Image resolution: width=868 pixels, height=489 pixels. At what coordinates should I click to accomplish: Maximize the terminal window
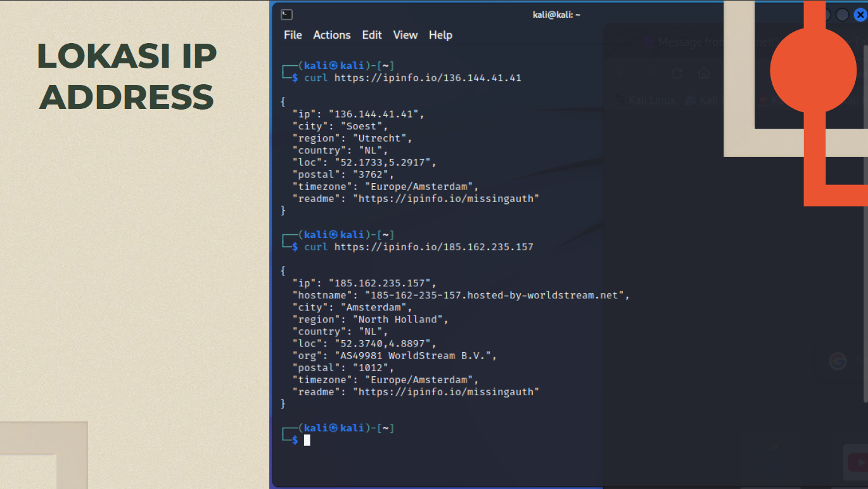pos(842,15)
